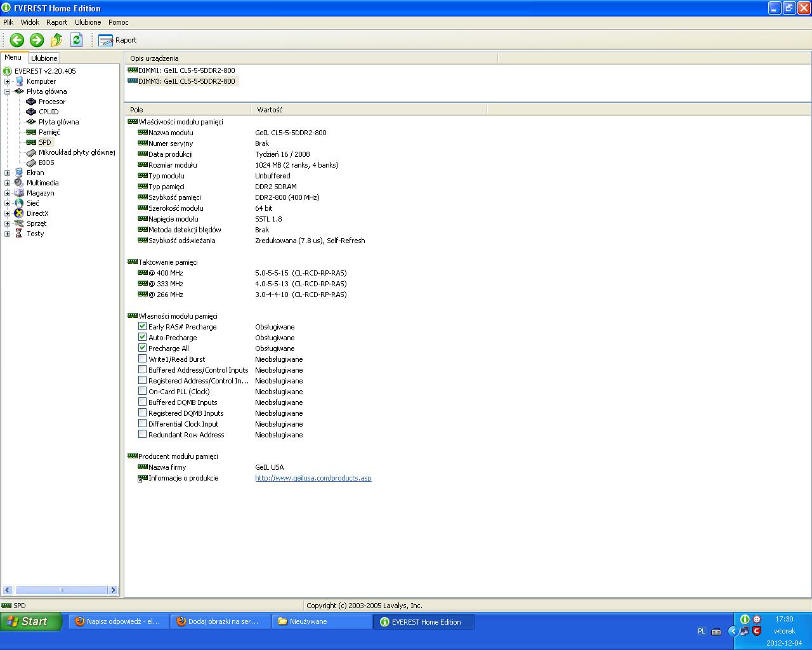Click the EVEREST info icon in the system tray

tap(745, 619)
